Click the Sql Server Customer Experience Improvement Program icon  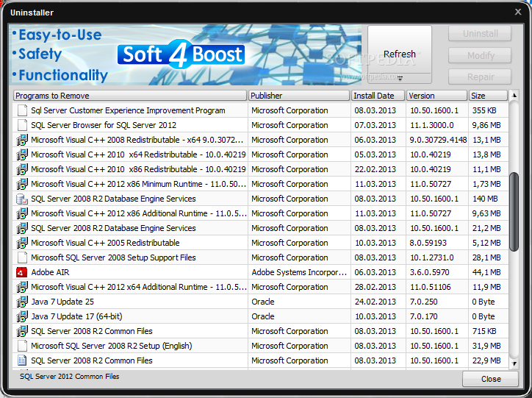point(22,110)
